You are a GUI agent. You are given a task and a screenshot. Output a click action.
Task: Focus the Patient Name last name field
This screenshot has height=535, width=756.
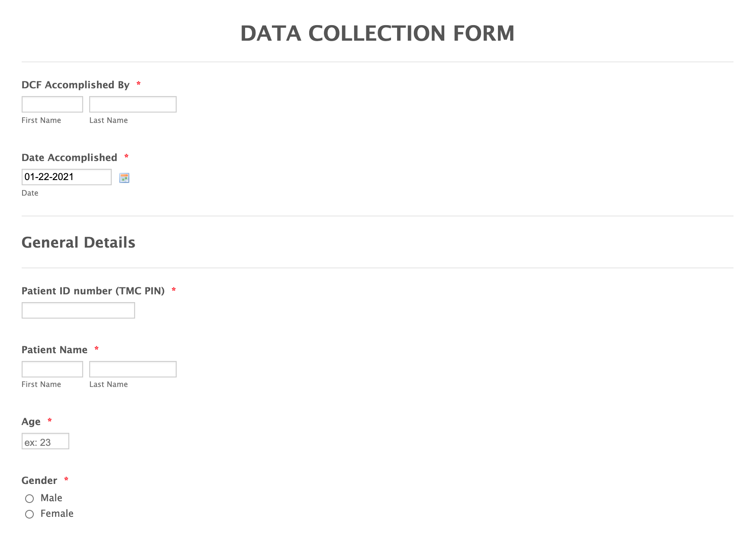click(x=133, y=369)
